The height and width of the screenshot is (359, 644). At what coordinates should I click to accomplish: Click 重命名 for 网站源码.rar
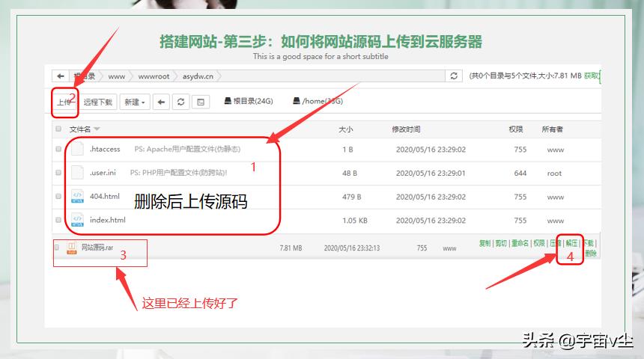pos(520,243)
